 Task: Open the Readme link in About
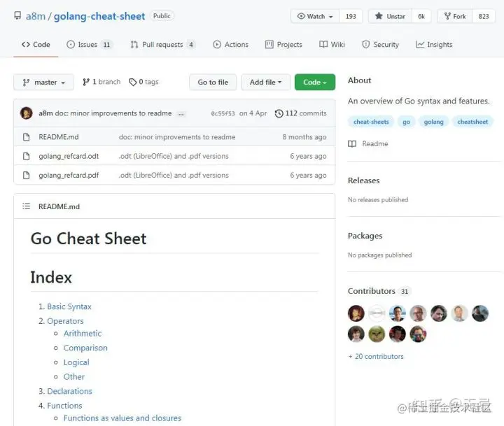point(368,143)
